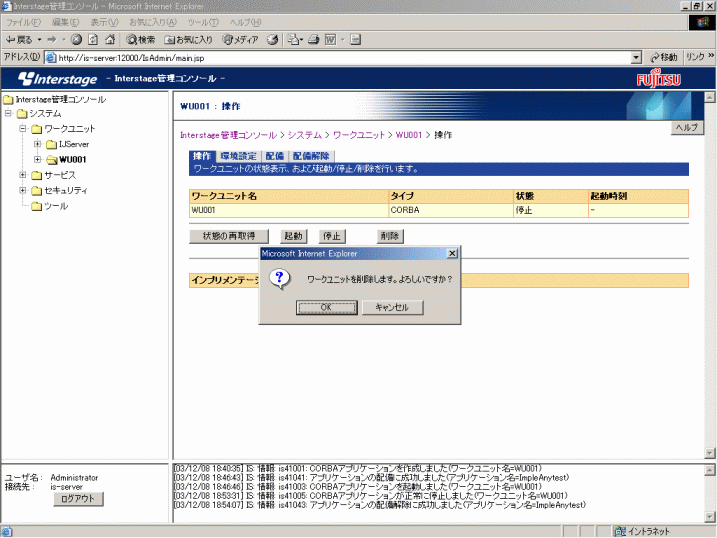This screenshot has width=717, height=538.
Task: Click the FUJITSU logo
Action: pyautogui.click(x=658, y=79)
